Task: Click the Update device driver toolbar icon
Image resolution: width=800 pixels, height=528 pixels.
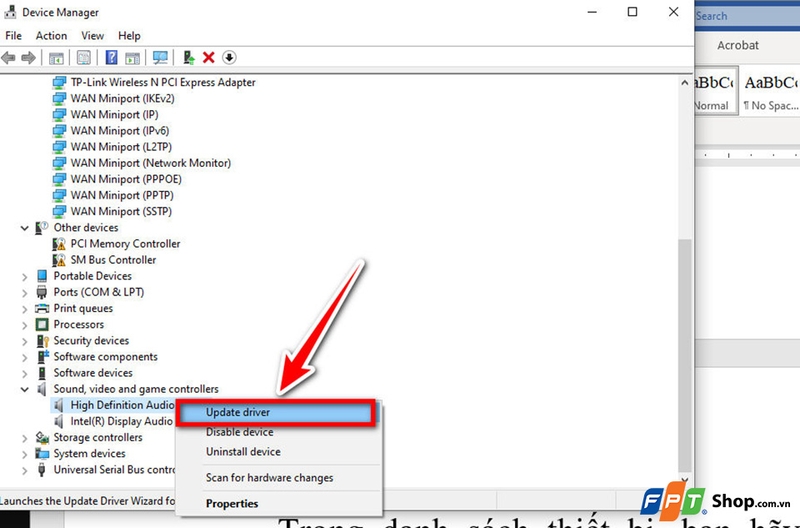Action: (x=189, y=58)
